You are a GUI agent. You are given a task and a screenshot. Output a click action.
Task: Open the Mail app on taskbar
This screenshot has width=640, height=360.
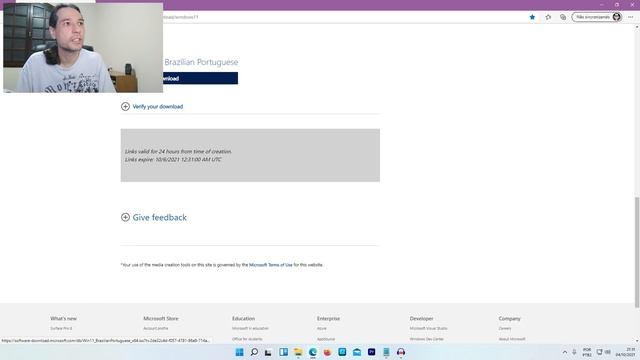click(357, 352)
